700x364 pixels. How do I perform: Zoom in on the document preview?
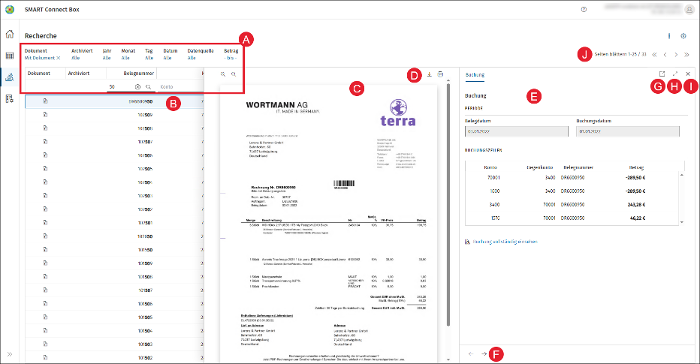(x=223, y=75)
